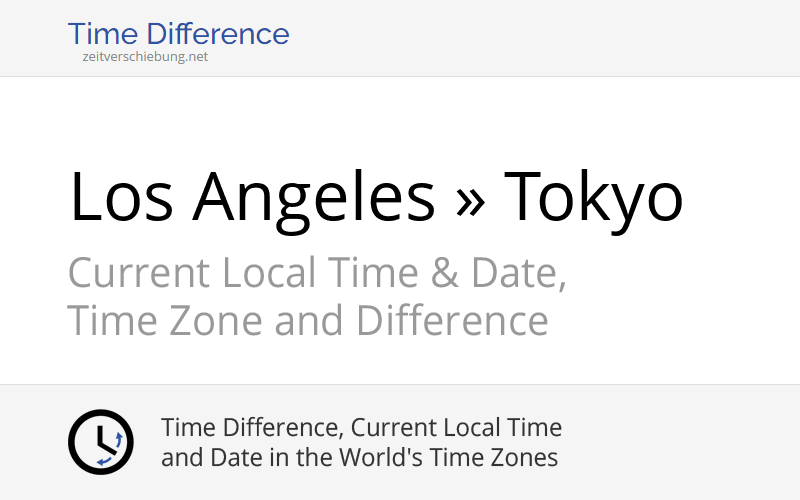Click the word "Difference" in the blue logo
The height and width of the screenshot is (500, 800).
click(218, 34)
